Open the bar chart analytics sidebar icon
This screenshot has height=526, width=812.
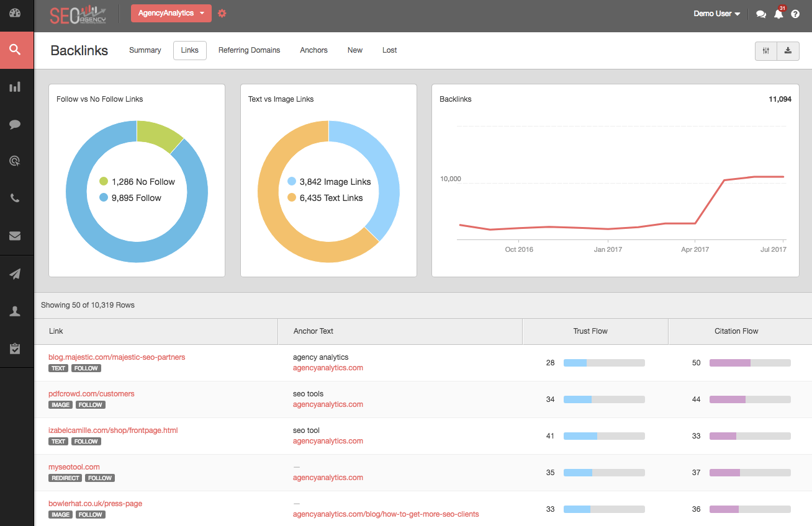click(x=16, y=87)
